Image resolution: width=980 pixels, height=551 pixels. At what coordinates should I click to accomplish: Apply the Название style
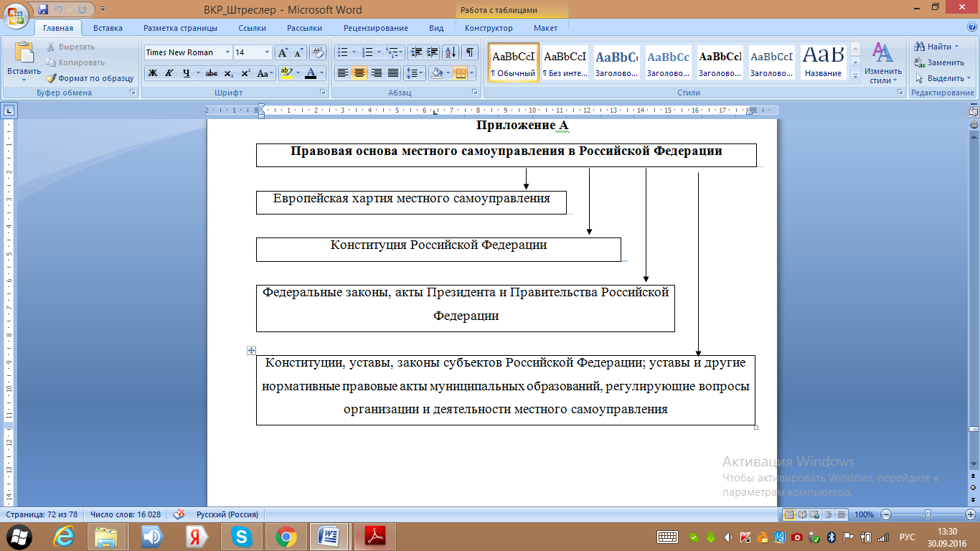click(823, 62)
